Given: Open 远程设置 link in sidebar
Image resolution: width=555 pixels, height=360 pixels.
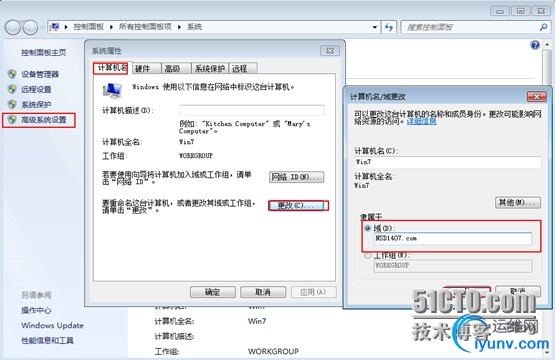Looking at the screenshot, I should [x=36, y=89].
